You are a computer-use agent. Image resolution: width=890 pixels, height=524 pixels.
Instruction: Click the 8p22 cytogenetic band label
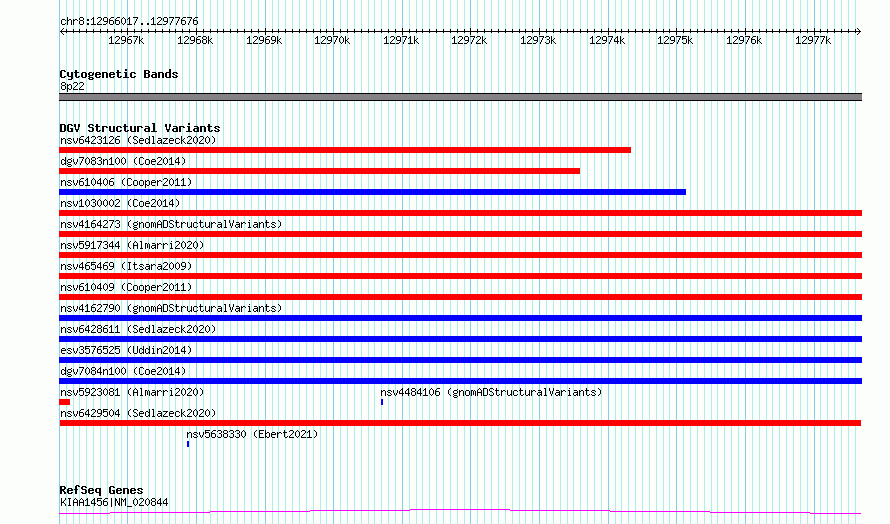tap(72, 86)
